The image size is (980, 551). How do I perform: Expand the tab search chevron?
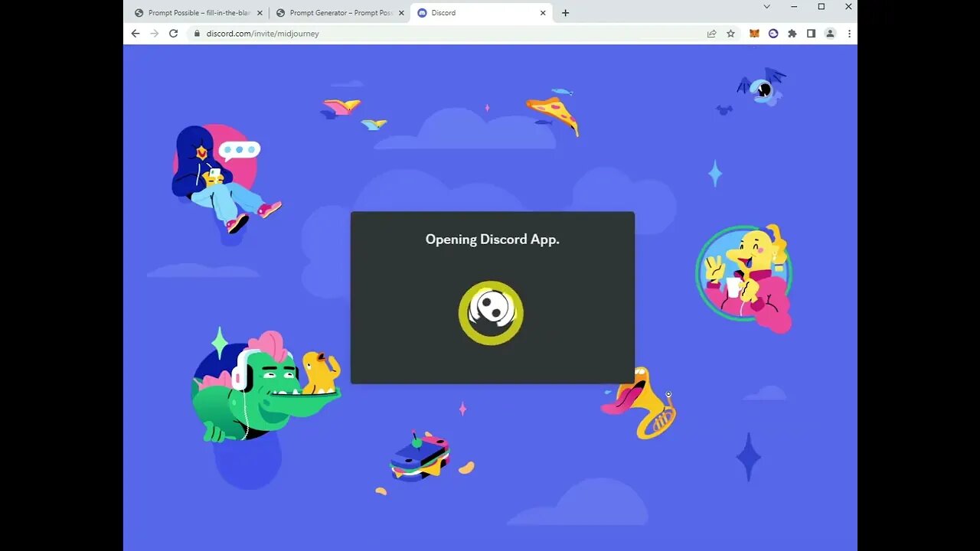(x=766, y=7)
